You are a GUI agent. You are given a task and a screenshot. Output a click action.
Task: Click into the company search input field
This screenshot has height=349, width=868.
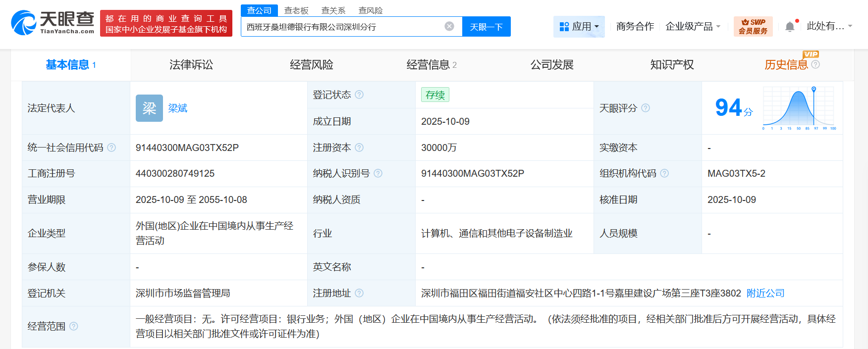pos(342,27)
